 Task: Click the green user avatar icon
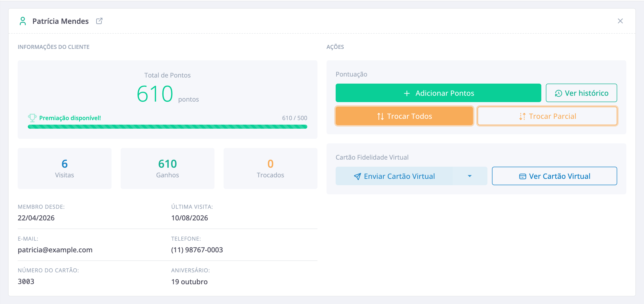[23, 21]
